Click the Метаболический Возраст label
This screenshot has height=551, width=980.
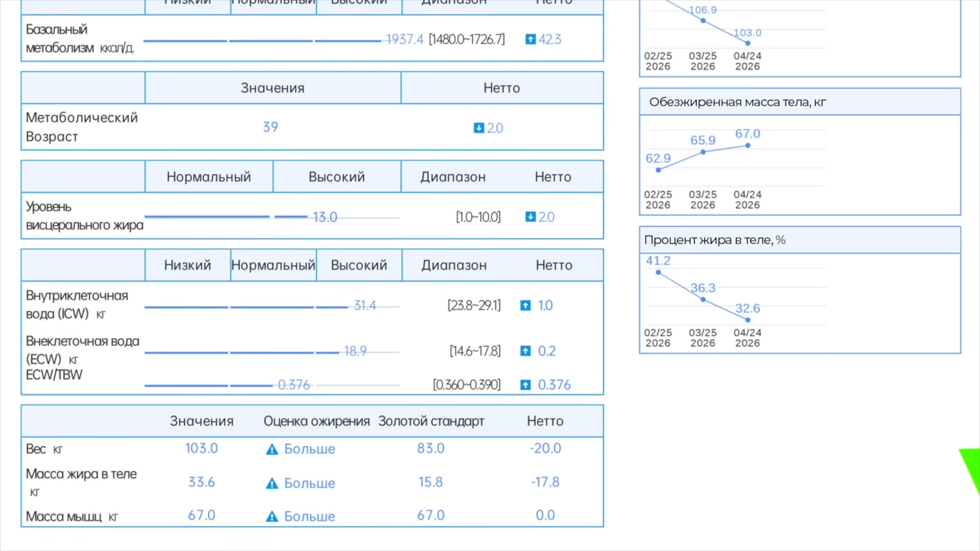point(82,127)
